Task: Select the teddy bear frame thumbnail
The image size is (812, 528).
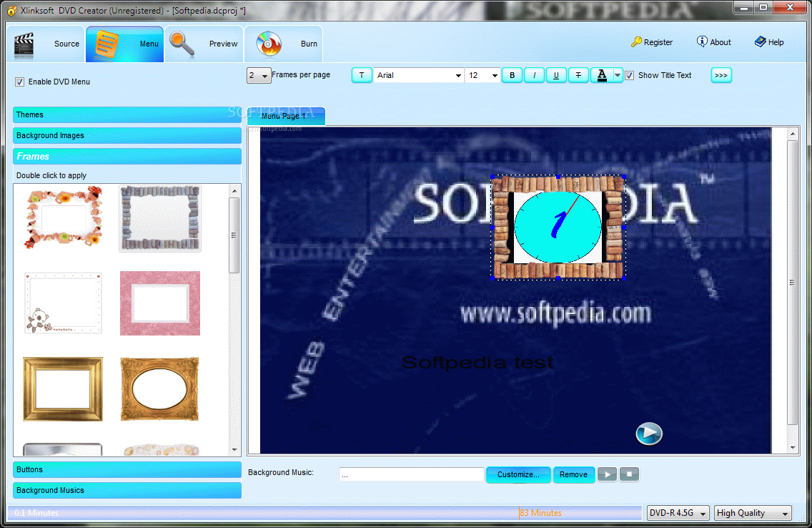Action: (63, 303)
